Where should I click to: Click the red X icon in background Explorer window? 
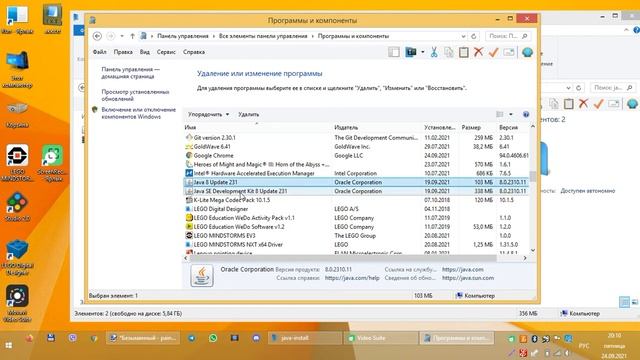coord(584,104)
